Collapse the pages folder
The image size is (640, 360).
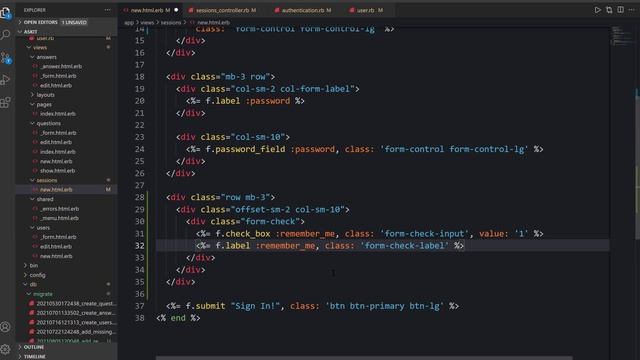32,104
